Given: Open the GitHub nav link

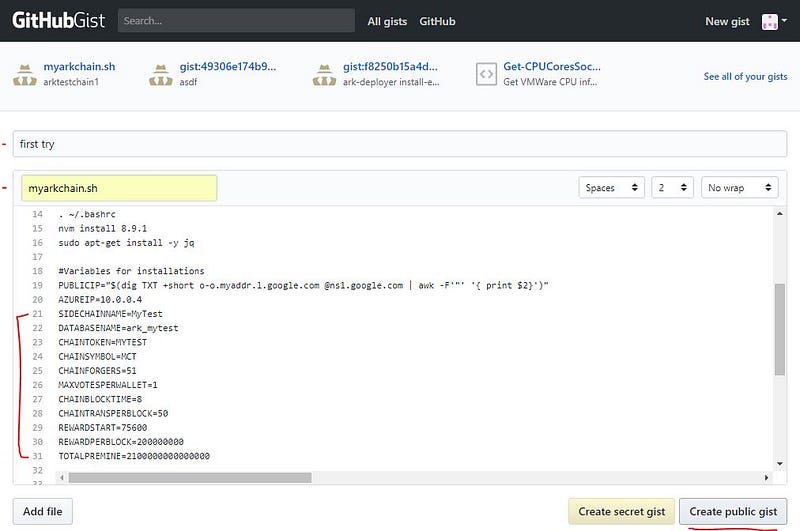Looking at the screenshot, I should coord(437,21).
